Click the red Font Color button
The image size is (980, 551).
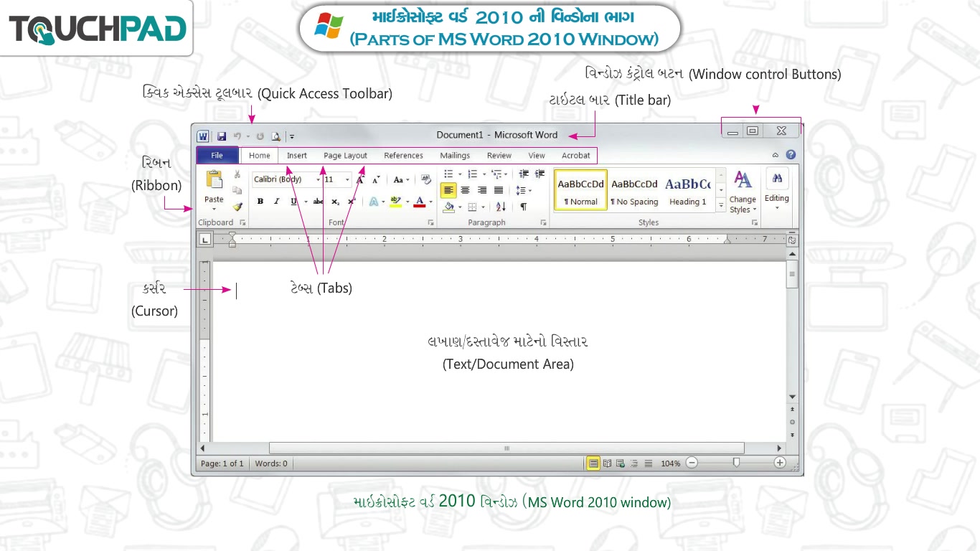pyautogui.click(x=420, y=202)
